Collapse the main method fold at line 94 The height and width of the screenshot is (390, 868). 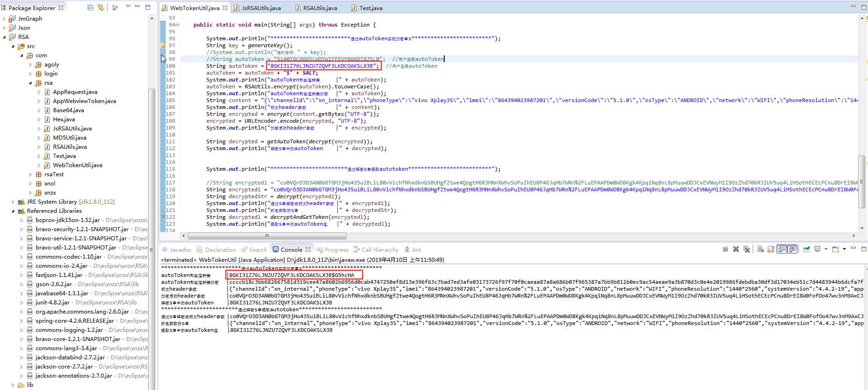[178, 25]
